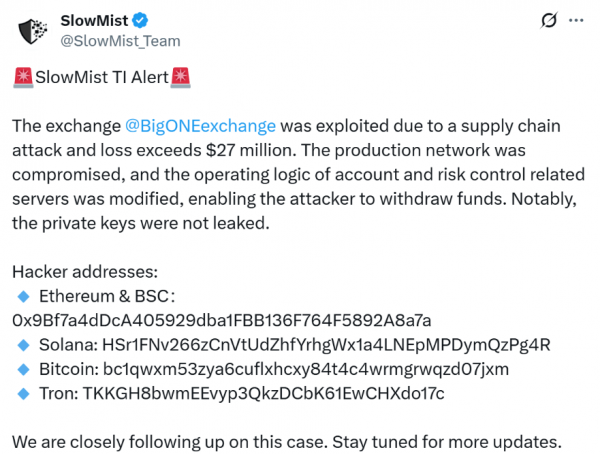Click the blue diamond bullet before Solana
This screenshot has width=600, height=454.
click(x=24, y=345)
